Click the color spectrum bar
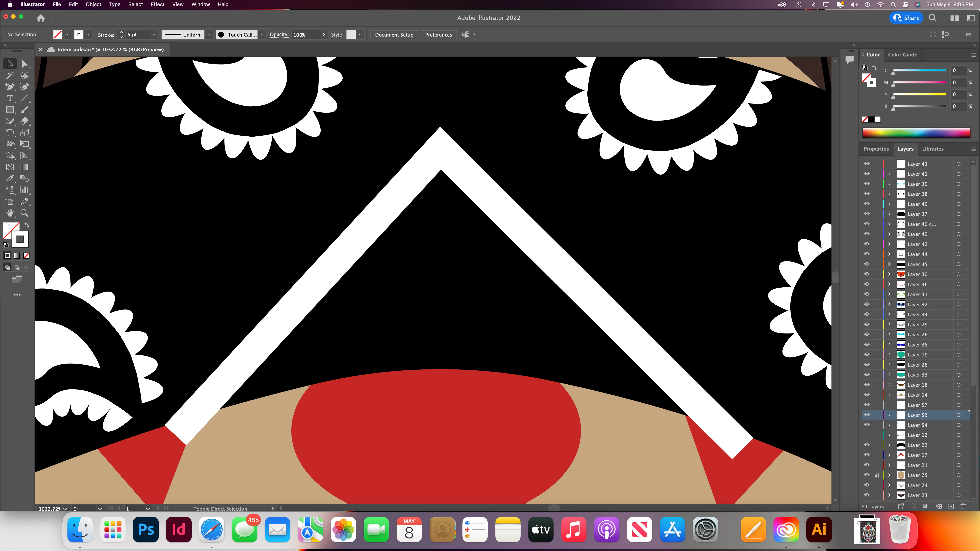The height and width of the screenshot is (551, 980). [916, 133]
